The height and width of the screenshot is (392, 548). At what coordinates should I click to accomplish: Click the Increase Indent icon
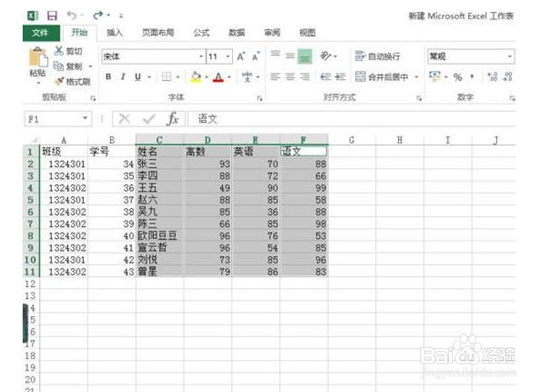(340, 77)
